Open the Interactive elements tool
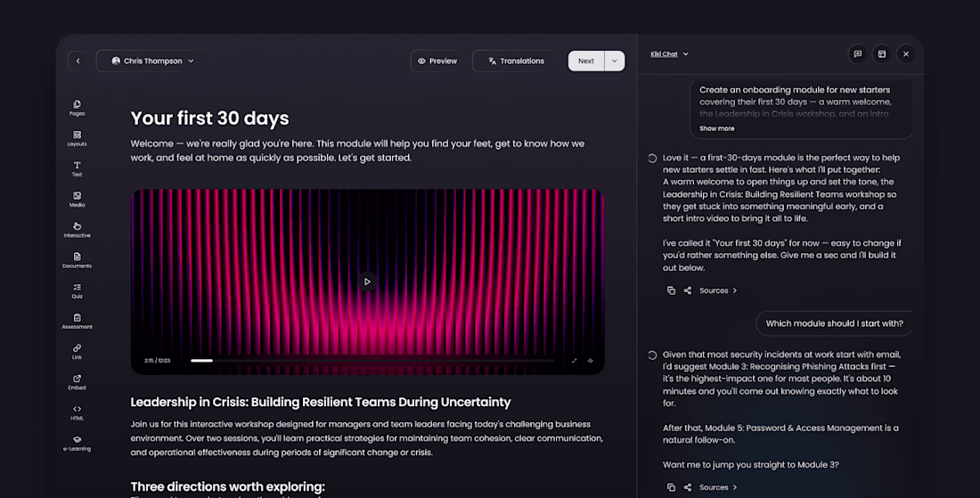 [x=77, y=230]
